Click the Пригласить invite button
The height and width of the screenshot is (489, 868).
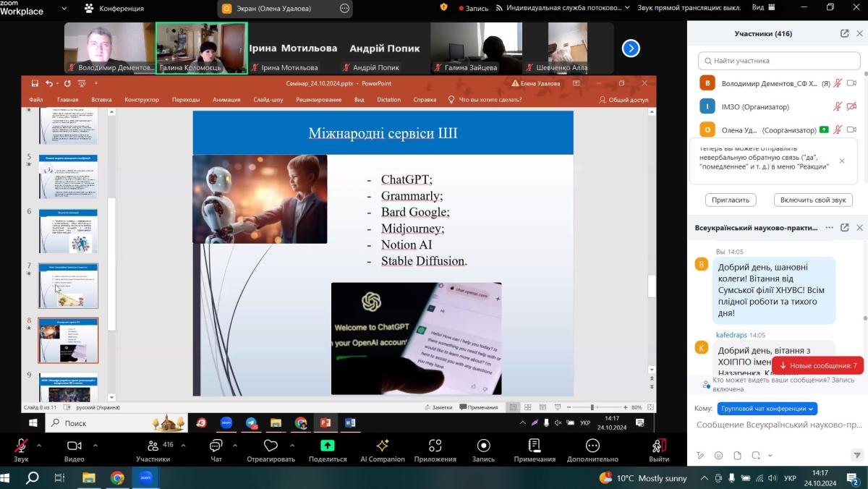(731, 200)
